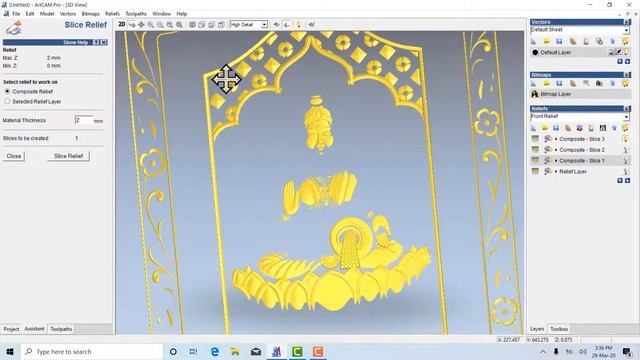Click the merge vector layers icon

click(599, 41)
